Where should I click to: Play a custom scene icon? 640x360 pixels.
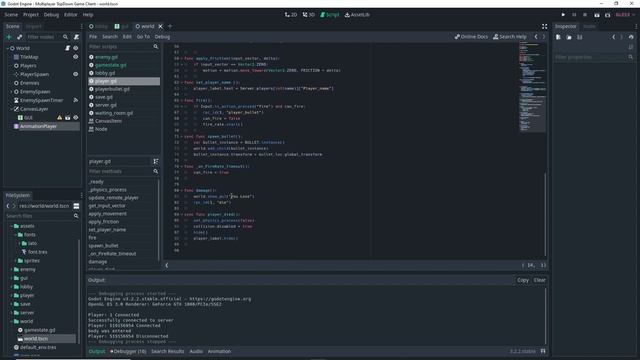coord(607,15)
